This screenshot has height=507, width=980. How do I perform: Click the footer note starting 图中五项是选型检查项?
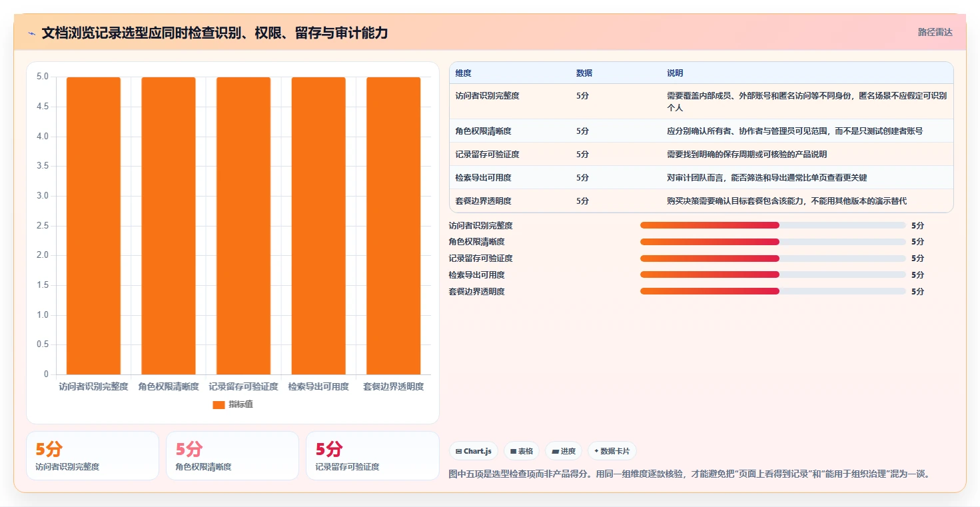pyautogui.click(x=690, y=474)
